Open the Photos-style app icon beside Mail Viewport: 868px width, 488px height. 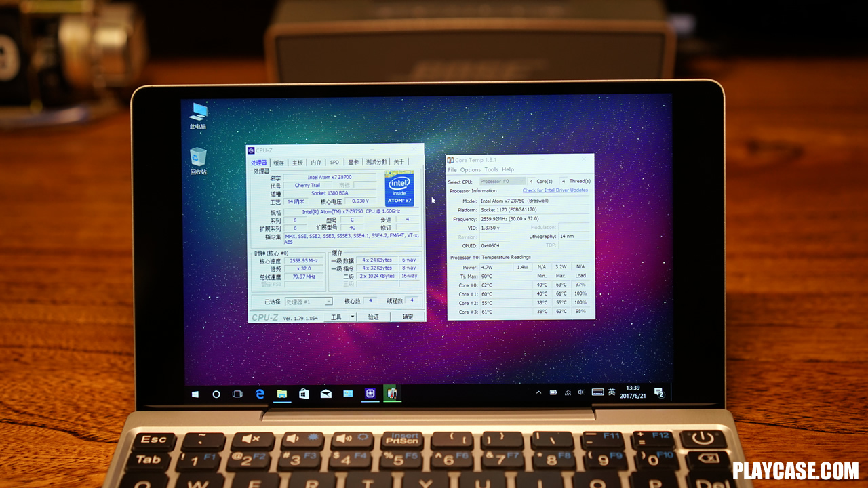tap(348, 394)
